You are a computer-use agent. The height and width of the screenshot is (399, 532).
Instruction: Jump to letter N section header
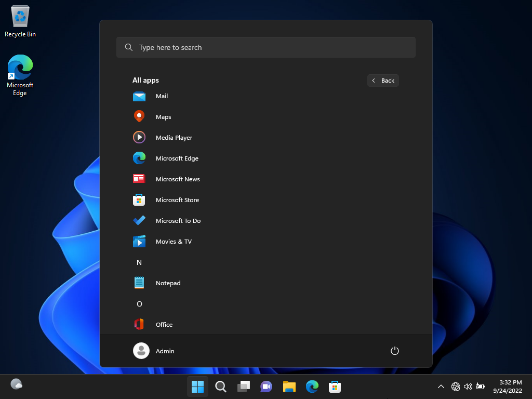[x=139, y=262]
